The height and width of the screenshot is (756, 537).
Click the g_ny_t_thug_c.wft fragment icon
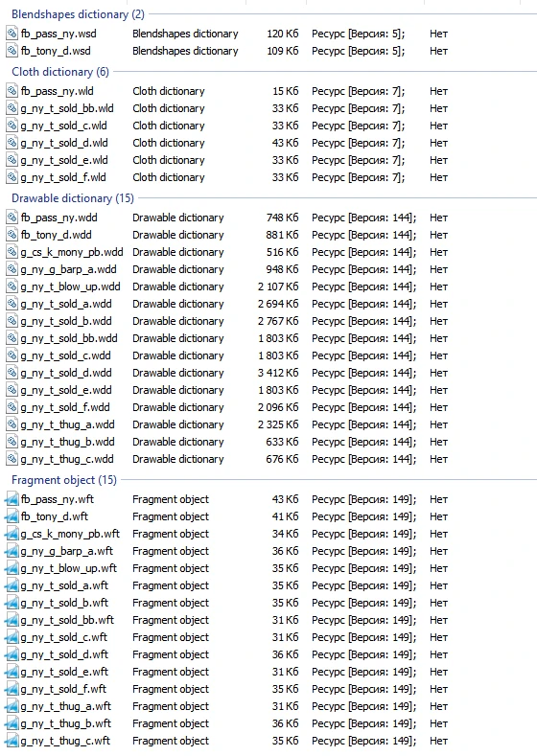pos(12,741)
